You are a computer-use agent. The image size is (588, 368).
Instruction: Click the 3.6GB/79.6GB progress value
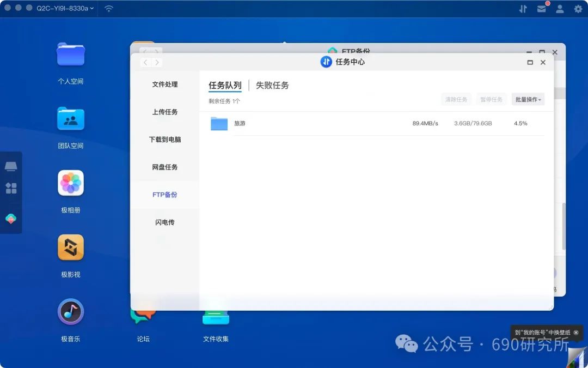[473, 123]
